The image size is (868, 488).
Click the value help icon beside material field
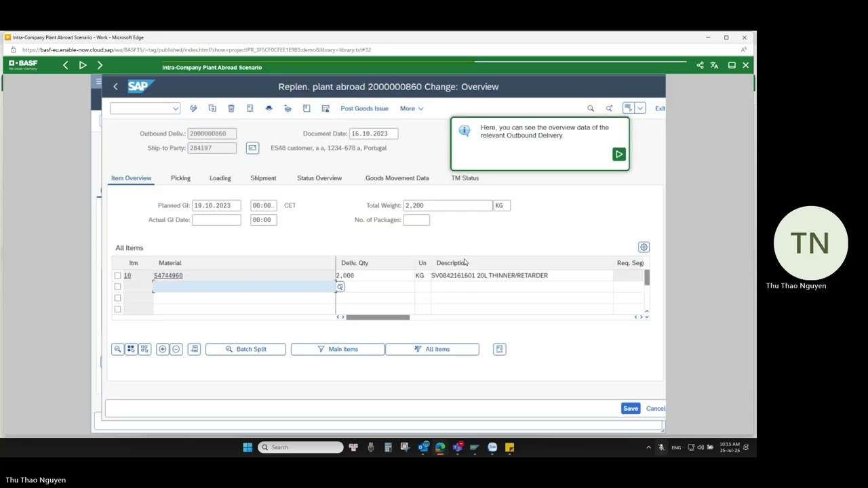pyautogui.click(x=340, y=287)
